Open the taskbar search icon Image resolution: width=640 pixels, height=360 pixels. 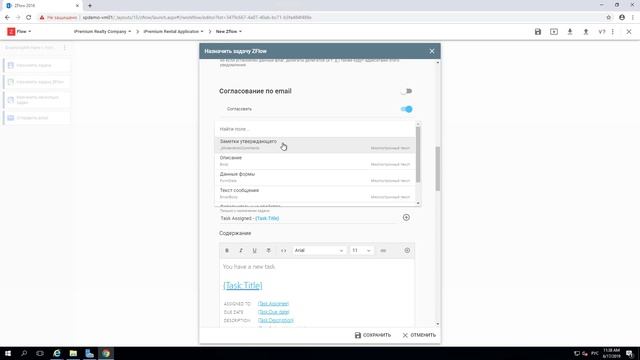24,353
